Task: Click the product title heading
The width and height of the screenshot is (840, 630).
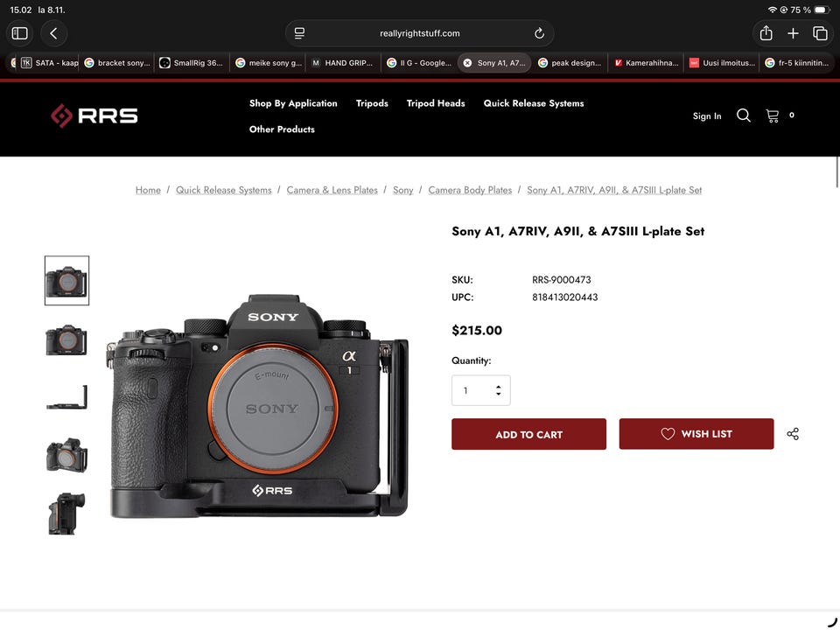Action: click(x=577, y=231)
